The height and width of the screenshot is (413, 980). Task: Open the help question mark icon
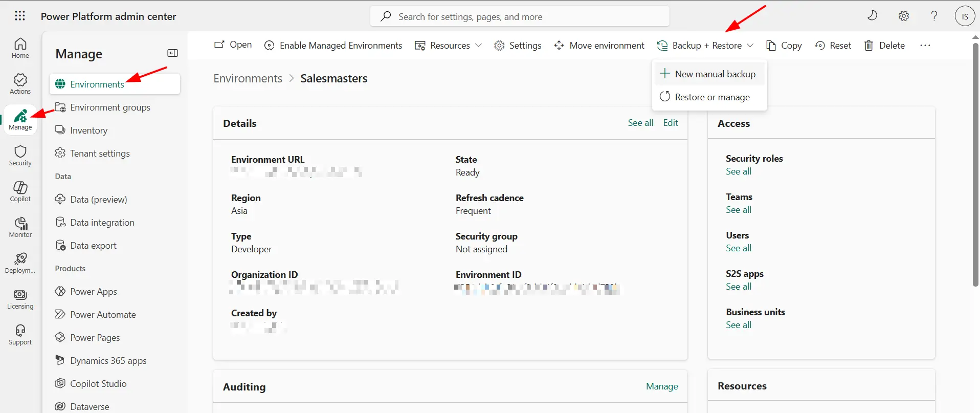934,16
